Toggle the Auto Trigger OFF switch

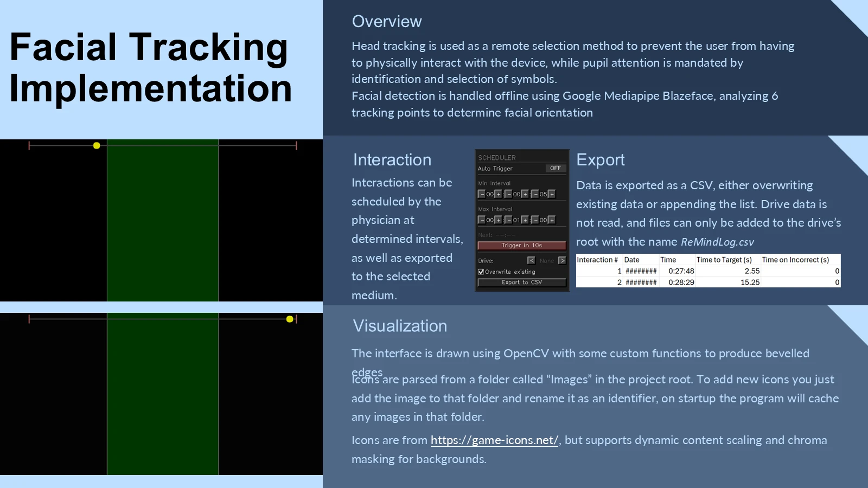[x=556, y=168]
